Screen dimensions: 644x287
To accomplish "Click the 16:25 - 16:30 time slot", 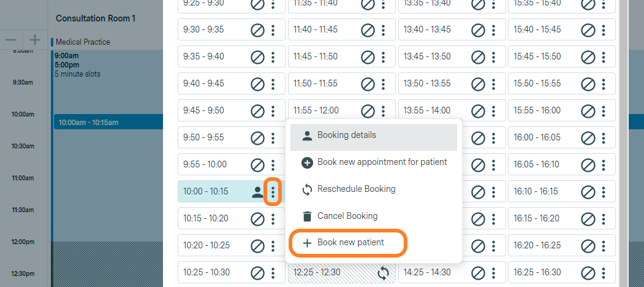I will [561, 272].
